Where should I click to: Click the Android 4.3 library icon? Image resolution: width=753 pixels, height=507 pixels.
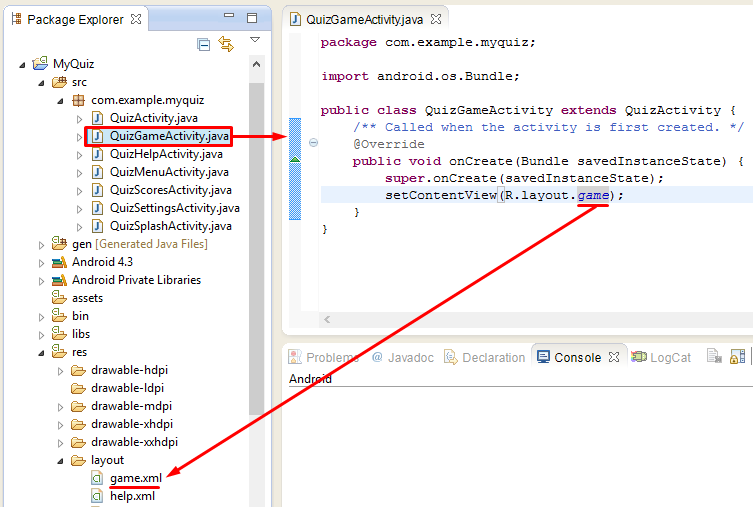coord(59,262)
